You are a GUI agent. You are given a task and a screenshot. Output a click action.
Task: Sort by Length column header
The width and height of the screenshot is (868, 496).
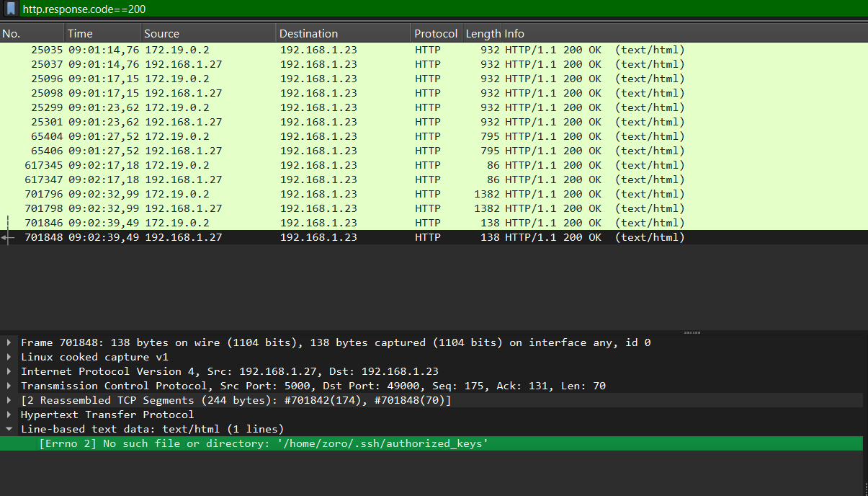483,34
